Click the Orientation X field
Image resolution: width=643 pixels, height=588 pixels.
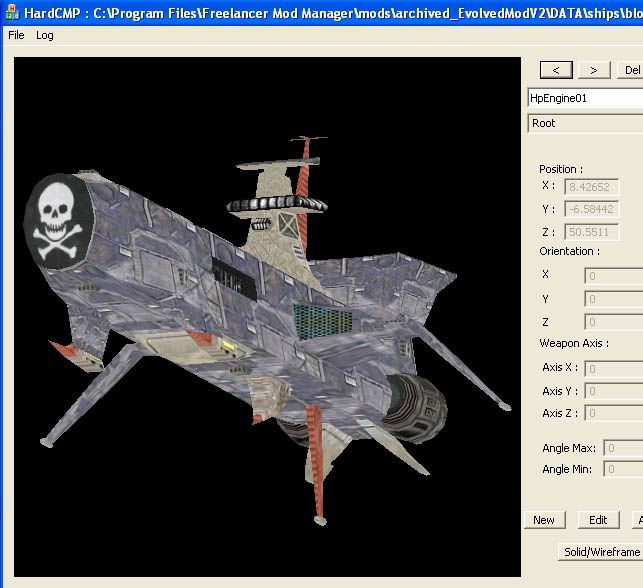click(613, 275)
